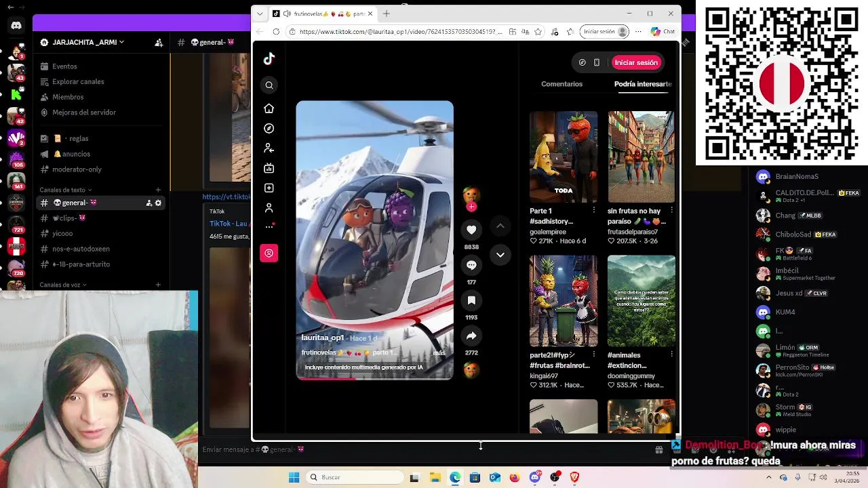Open video comments bubble icon

(x=471, y=265)
